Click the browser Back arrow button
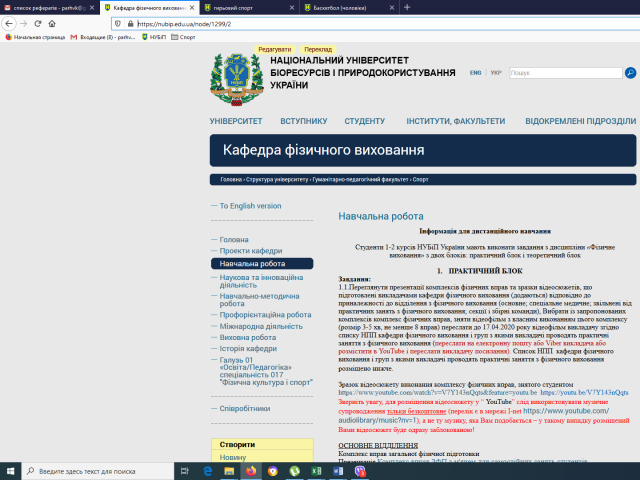 coord(9,24)
